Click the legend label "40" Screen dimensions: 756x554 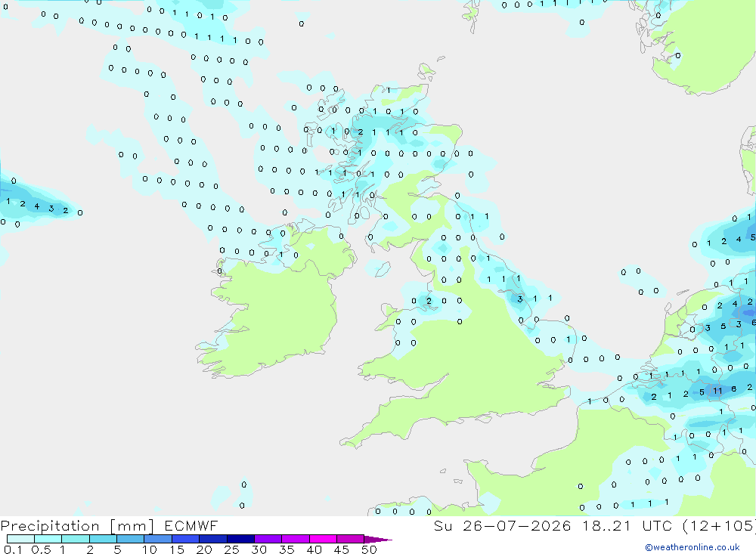click(314, 549)
